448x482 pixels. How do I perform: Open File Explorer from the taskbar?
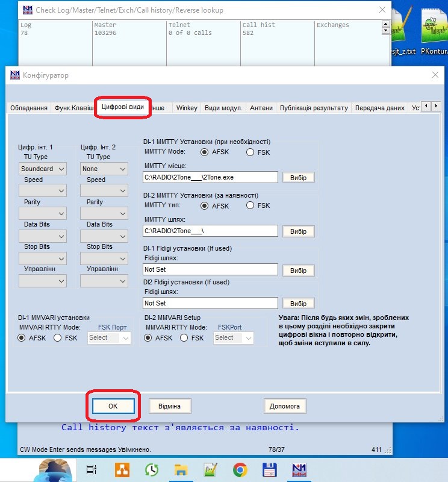pyautogui.click(x=181, y=470)
